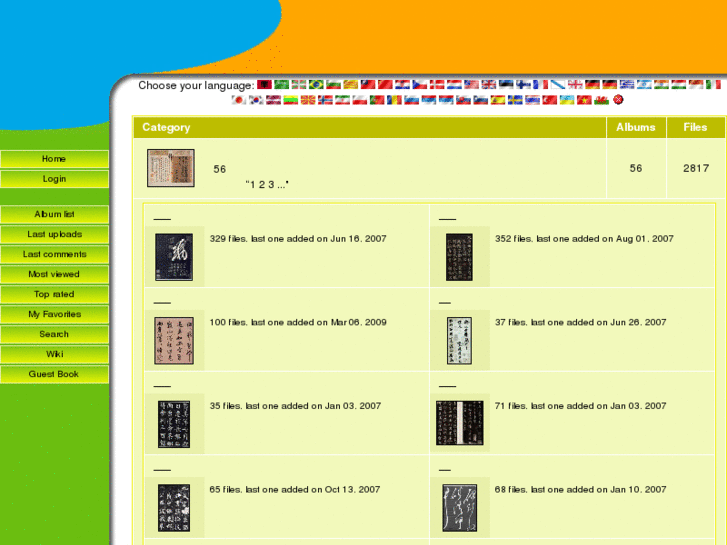
Task: Open Most viewed files
Action: tap(54, 274)
